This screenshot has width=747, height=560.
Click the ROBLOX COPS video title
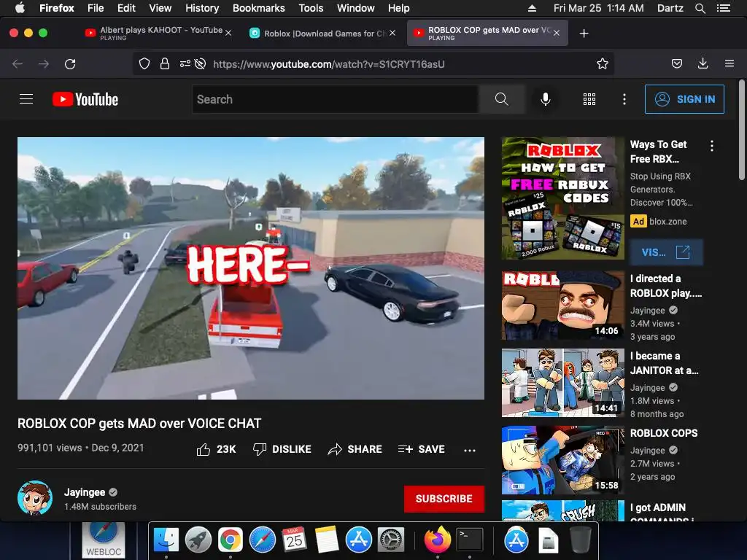tap(664, 433)
